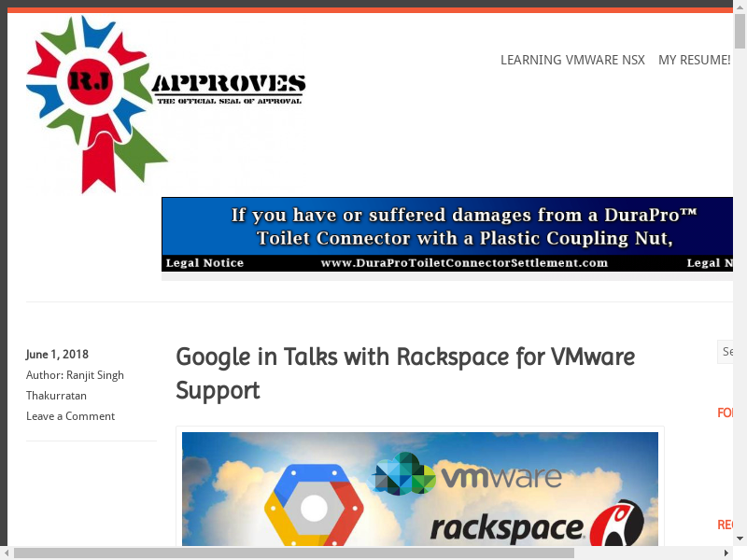This screenshot has width=747, height=560.
Task: Click the vertical scrollbar up arrow
Action: coord(740,7)
